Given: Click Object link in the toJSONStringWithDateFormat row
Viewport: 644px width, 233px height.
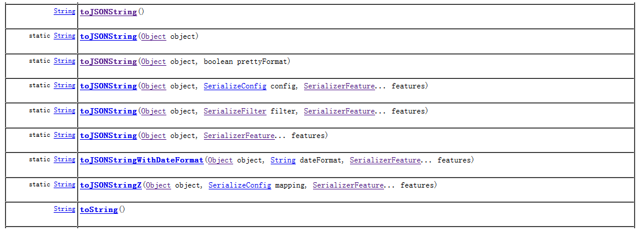Looking at the screenshot, I should click(x=221, y=160).
